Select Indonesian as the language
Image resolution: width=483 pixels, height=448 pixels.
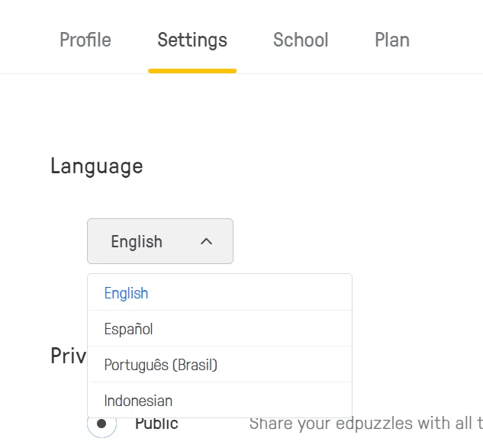click(x=220, y=400)
